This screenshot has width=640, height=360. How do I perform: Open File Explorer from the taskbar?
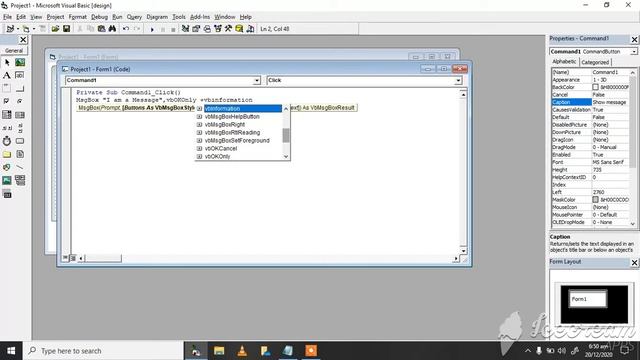pos(219,351)
